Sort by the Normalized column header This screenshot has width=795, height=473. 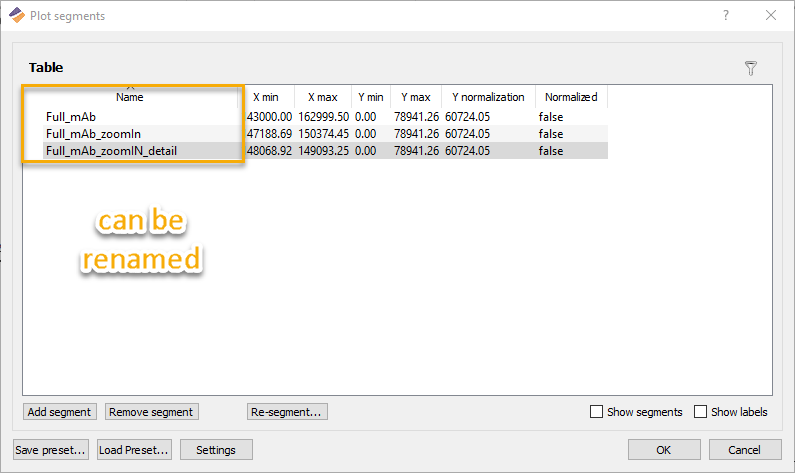click(x=571, y=97)
